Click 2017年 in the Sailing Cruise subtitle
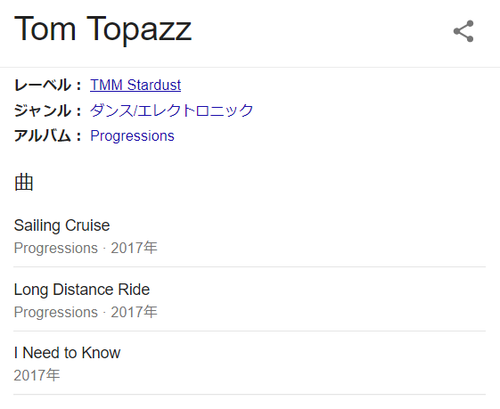 [134, 248]
